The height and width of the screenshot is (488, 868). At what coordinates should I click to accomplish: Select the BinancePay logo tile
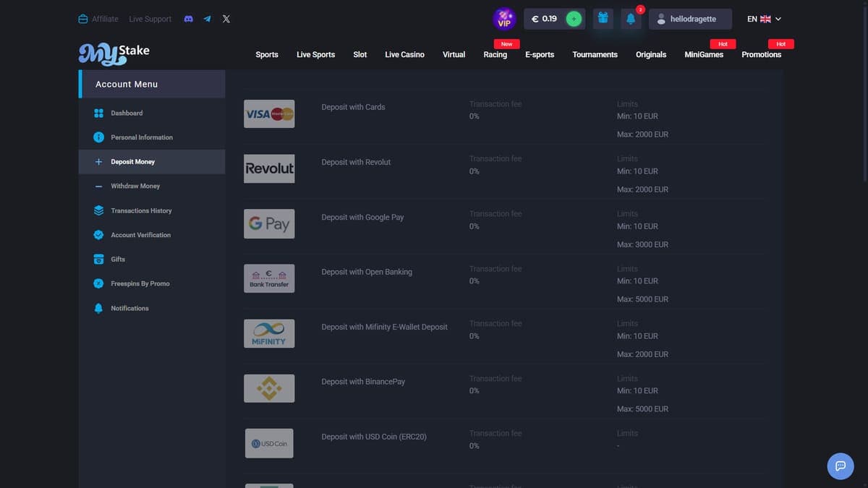(269, 388)
